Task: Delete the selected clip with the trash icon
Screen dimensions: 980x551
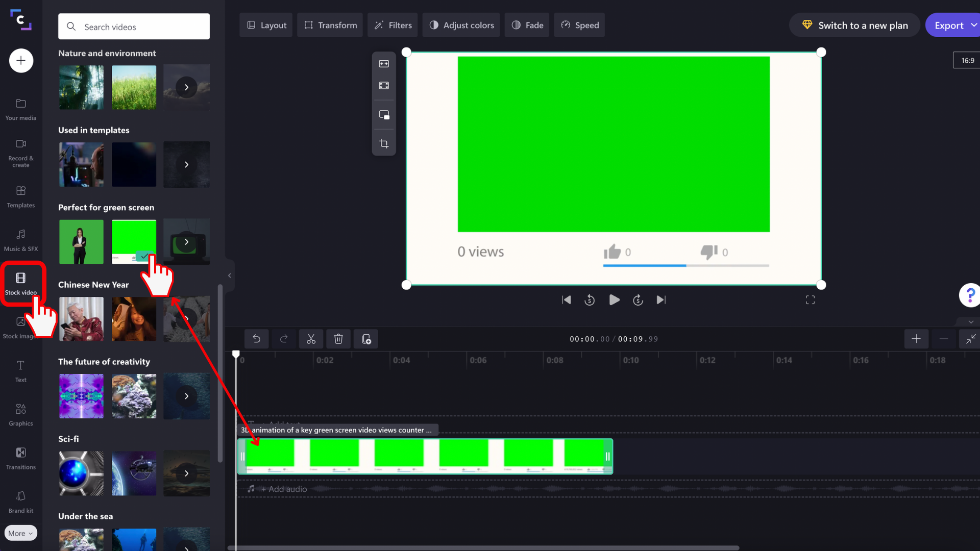Action: pyautogui.click(x=338, y=339)
